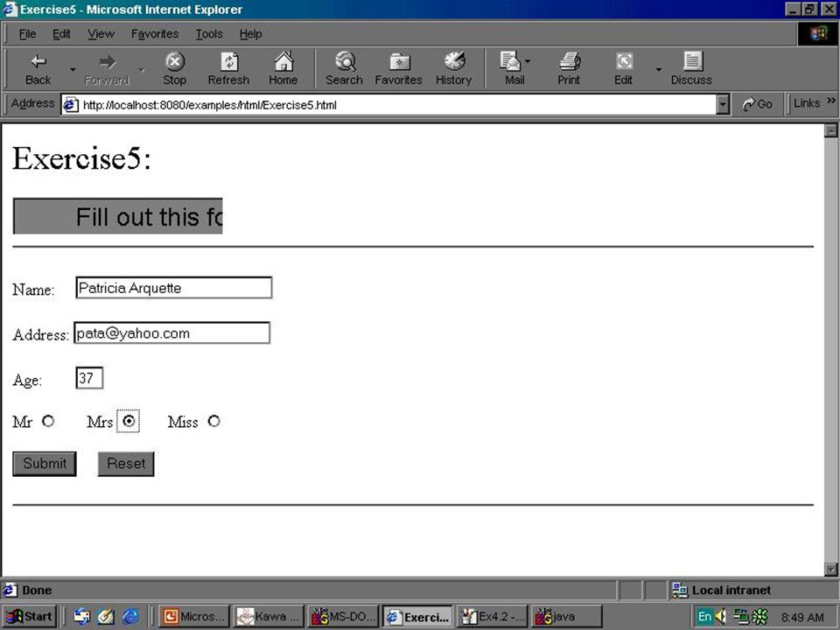Click the Local intranet zone icon

pyautogui.click(x=680, y=590)
